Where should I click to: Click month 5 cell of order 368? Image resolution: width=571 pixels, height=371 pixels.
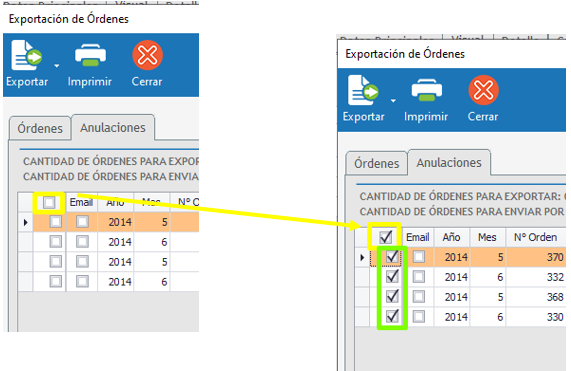pyautogui.click(x=488, y=297)
